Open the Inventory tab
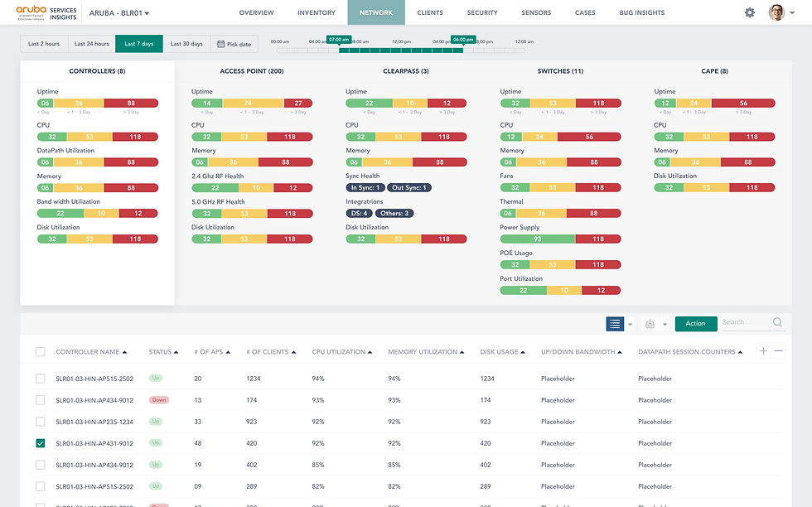The width and height of the screenshot is (812, 507). [317, 12]
